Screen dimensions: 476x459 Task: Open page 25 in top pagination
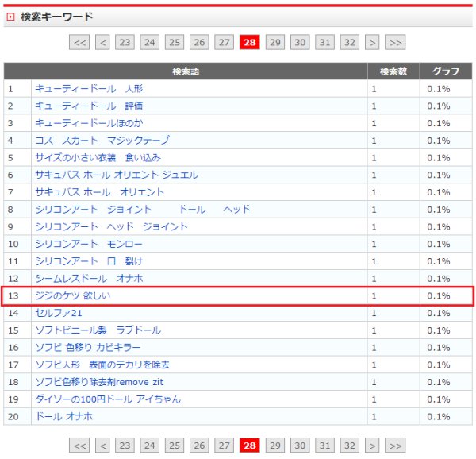[175, 42]
